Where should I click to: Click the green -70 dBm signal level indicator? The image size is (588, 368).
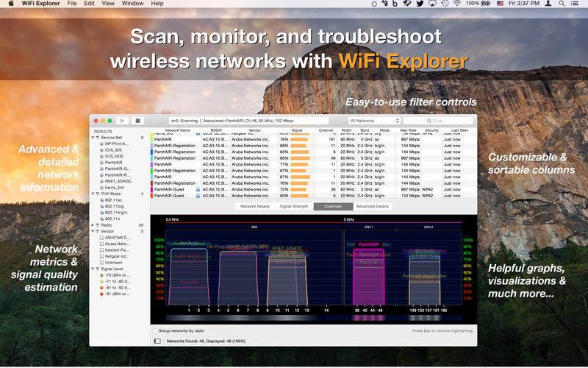click(x=101, y=275)
